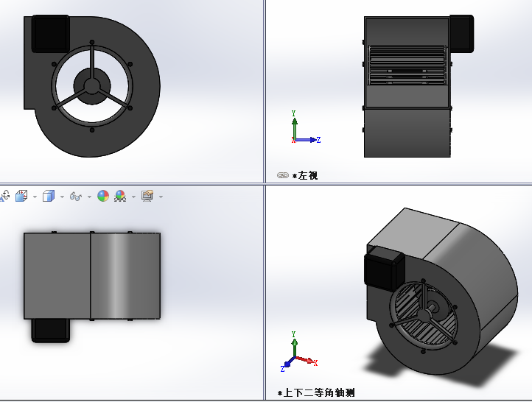Click the View Settings monitor icon
Image resolution: width=532 pixels, height=402 pixels.
tap(147, 196)
